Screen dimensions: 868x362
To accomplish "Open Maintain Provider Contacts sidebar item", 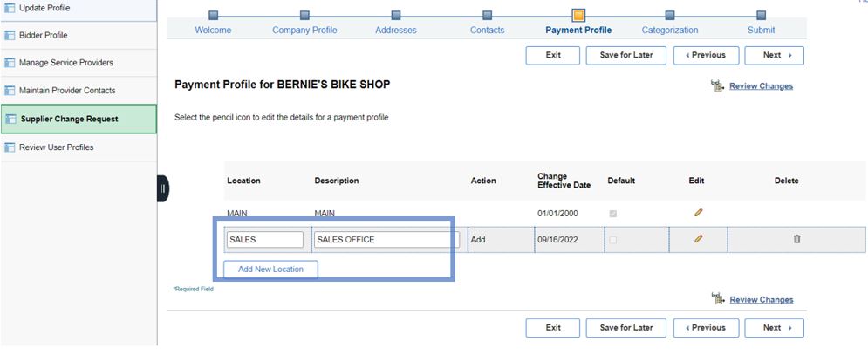I will coord(79,90).
